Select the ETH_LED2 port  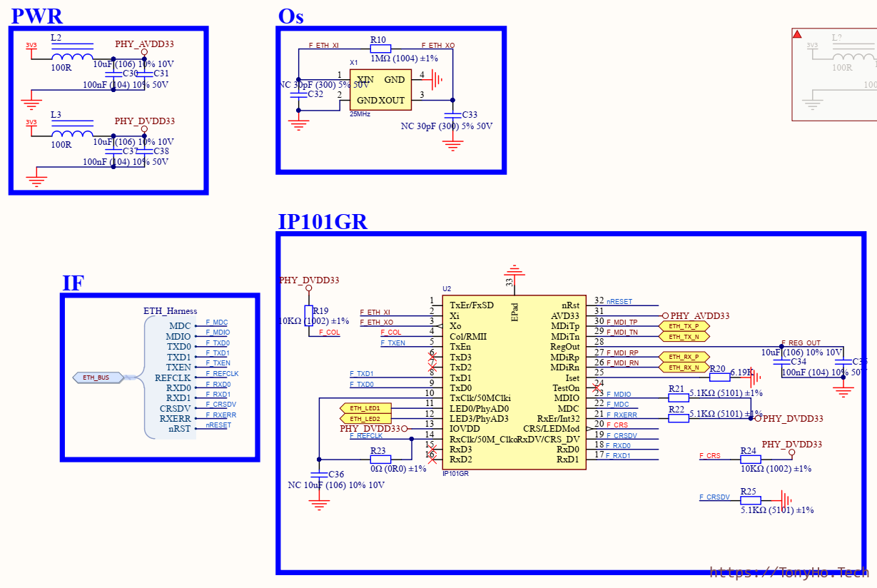tap(365, 418)
